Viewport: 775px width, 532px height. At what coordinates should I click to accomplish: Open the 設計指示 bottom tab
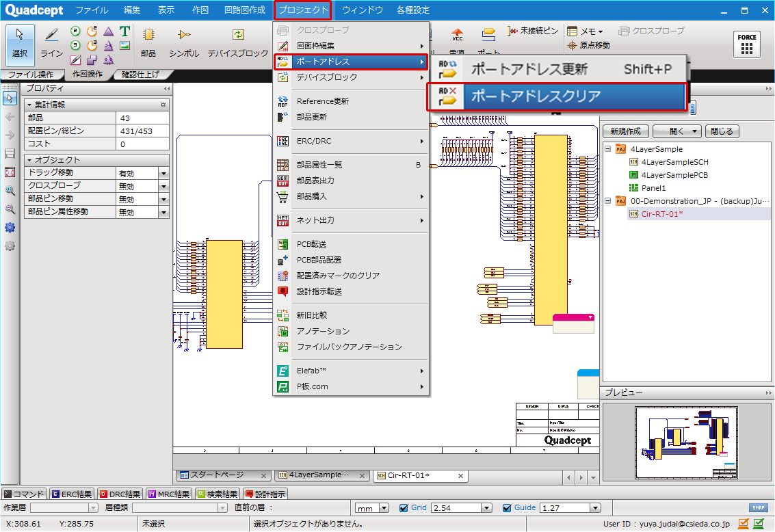click(x=265, y=494)
